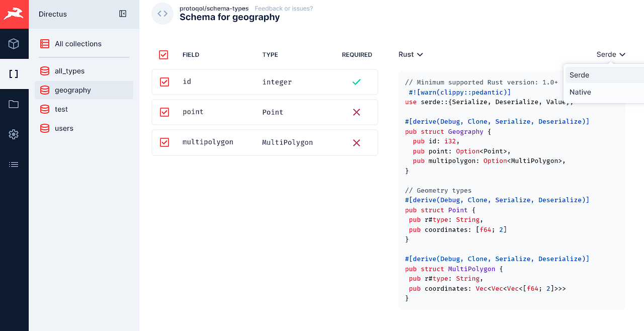This screenshot has width=644, height=331.
Task: Toggle the select-all fields checkbox
Action: point(164,55)
